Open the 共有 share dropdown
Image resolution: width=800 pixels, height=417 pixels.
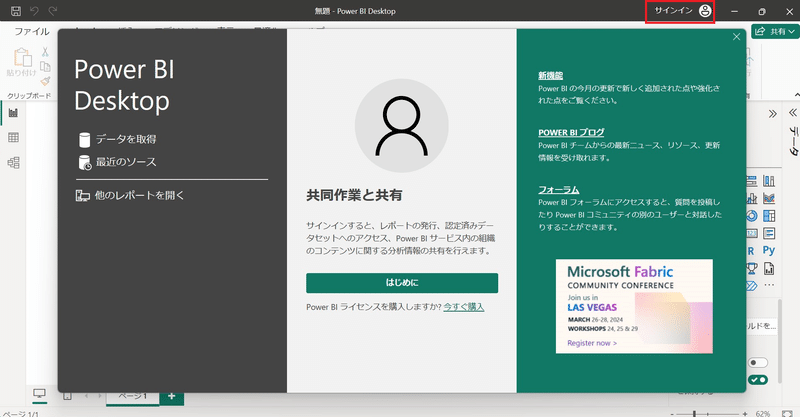pyautogui.click(x=774, y=32)
